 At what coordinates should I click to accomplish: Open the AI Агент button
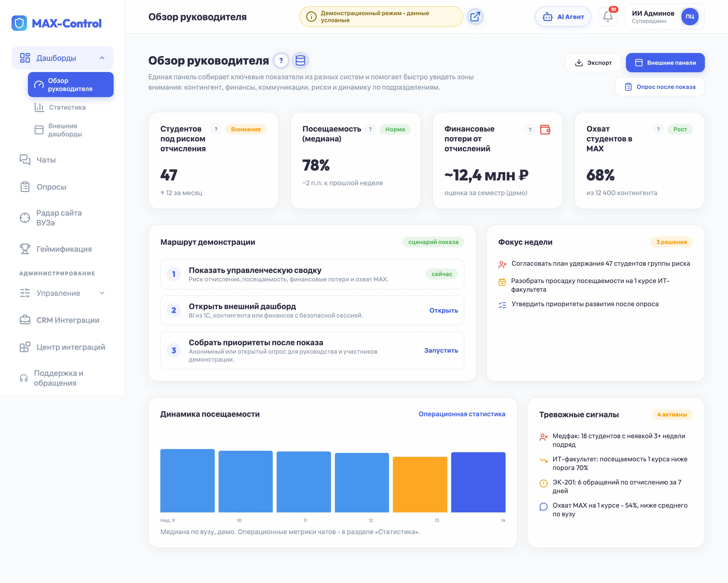(x=563, y=17)
